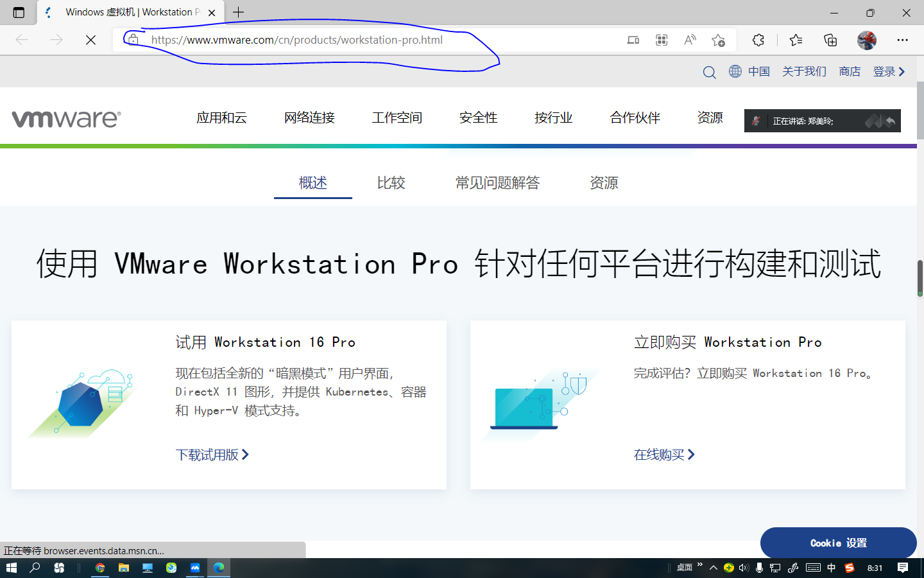Open the Favorites list
Screen dimensions: 924x578
pos(796,40)
